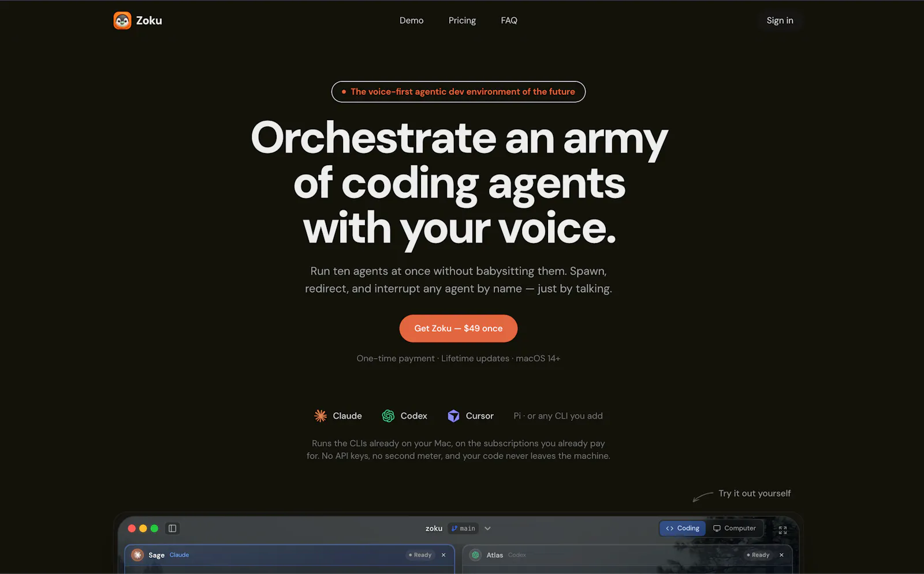Click the 'Pi · or any CLI you add' text
The height and width of the screenshot is (574, 924).
coord(558,416)
